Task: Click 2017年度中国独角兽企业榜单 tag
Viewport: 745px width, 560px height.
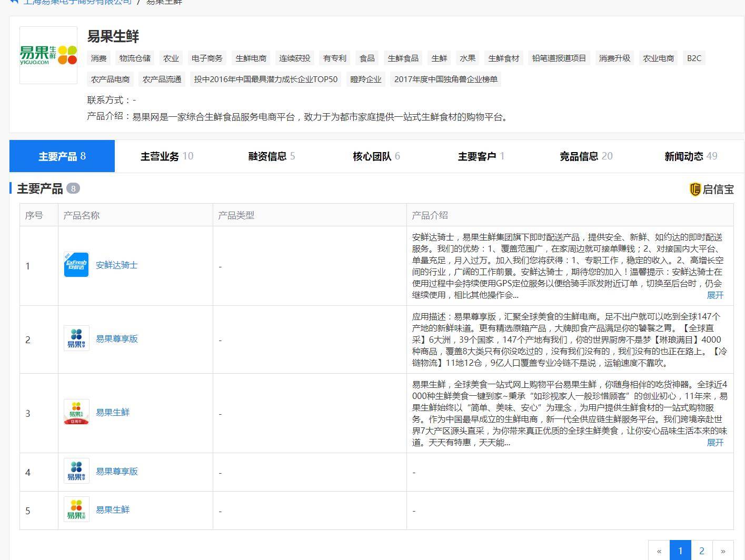Action: pyautogui.click(x=446, y=79)
